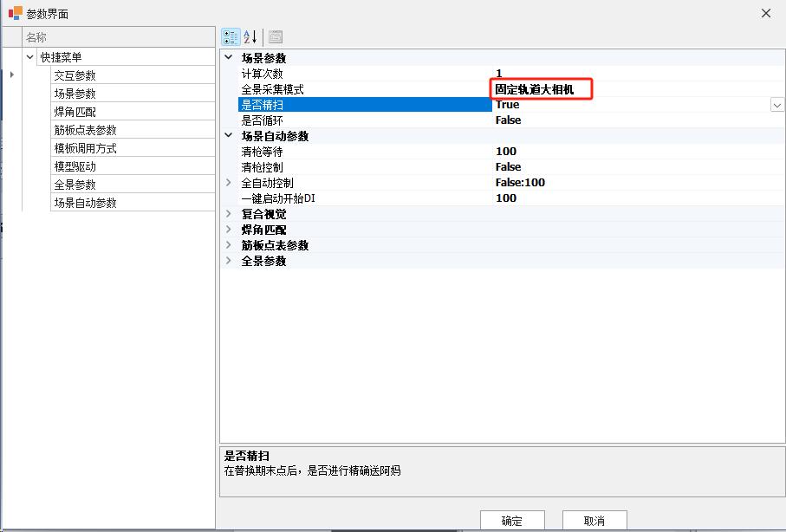Click the Property Pages toolbar icon
This screenshot has height=532, width=786.
(276, 37)
